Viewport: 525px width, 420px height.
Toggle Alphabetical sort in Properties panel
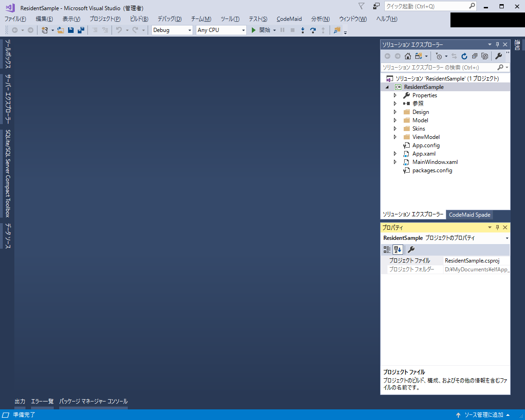(398, 250)
